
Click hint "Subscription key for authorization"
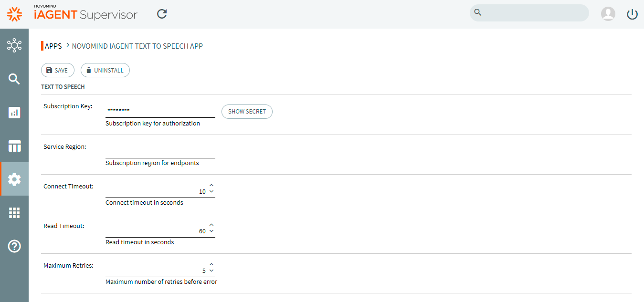click(153, 124)
